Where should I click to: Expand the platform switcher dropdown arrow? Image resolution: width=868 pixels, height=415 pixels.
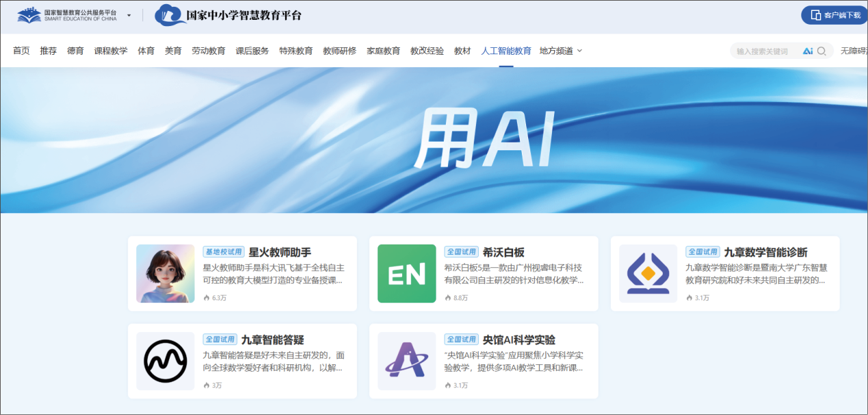point(129,15)
